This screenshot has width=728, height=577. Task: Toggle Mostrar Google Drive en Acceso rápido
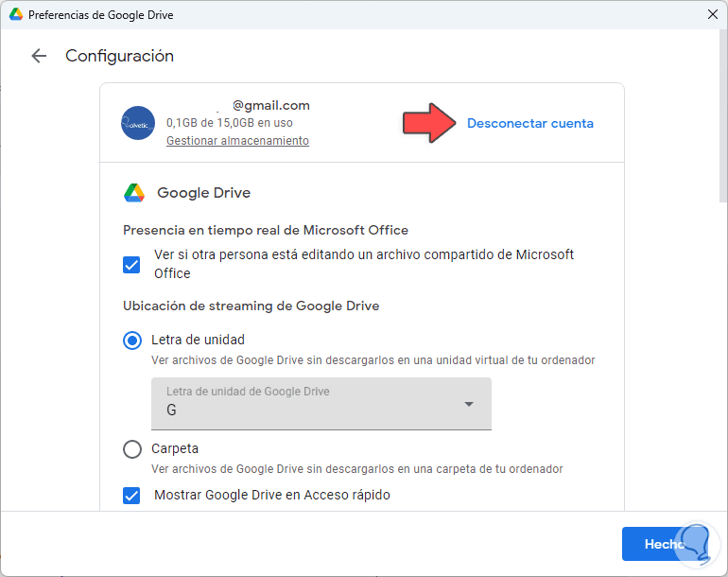(132, 495)
